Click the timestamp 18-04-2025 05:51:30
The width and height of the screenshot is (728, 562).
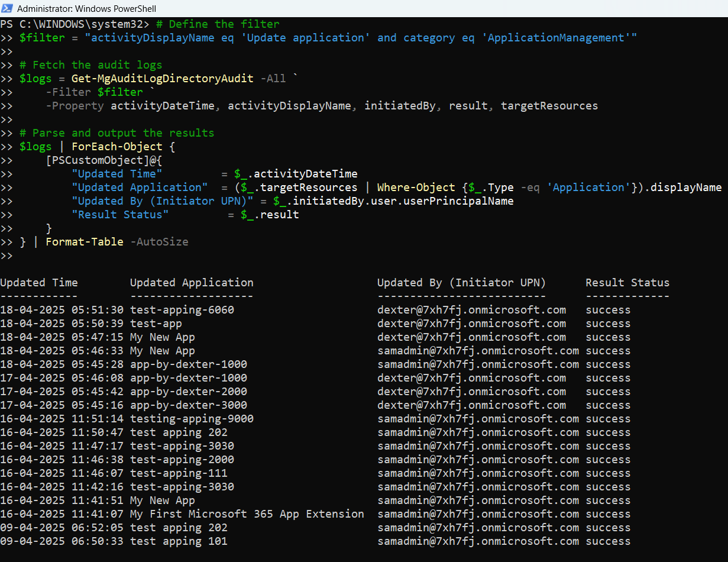[x=62, y=310]
